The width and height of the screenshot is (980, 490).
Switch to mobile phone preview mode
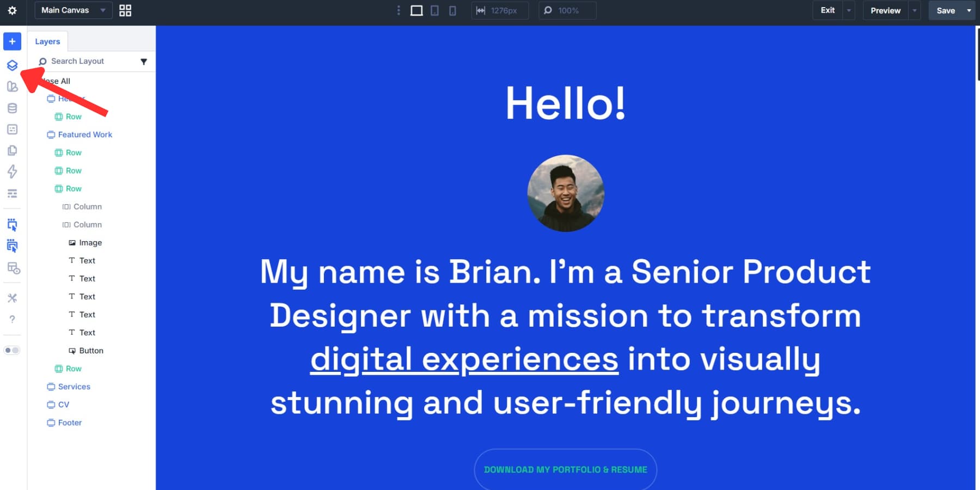[452, 10]
